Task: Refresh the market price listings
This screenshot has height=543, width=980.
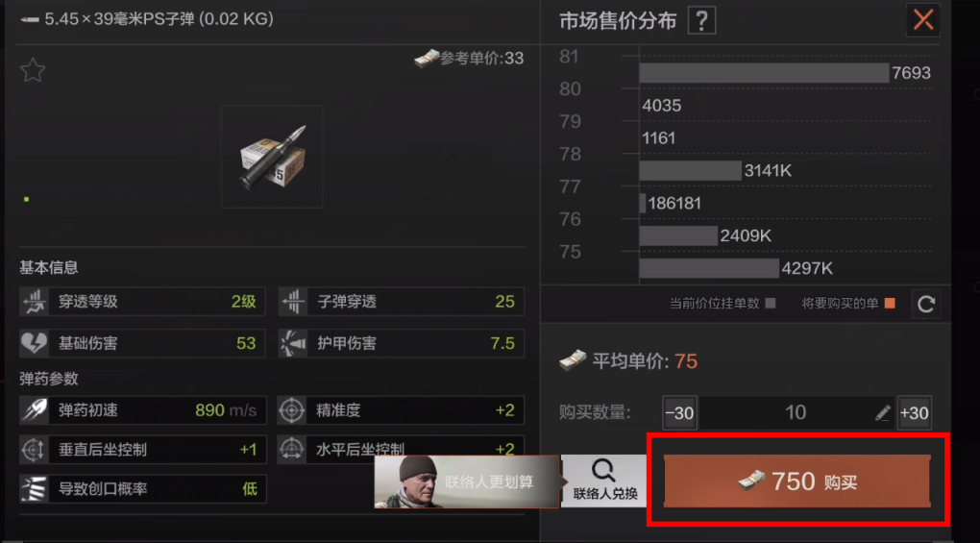Action: [925, 305]
